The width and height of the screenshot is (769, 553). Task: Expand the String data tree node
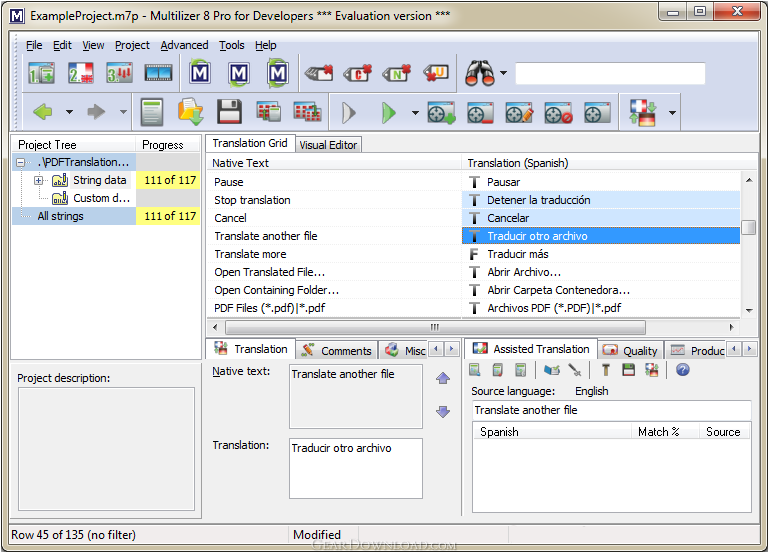click(38, 180)
